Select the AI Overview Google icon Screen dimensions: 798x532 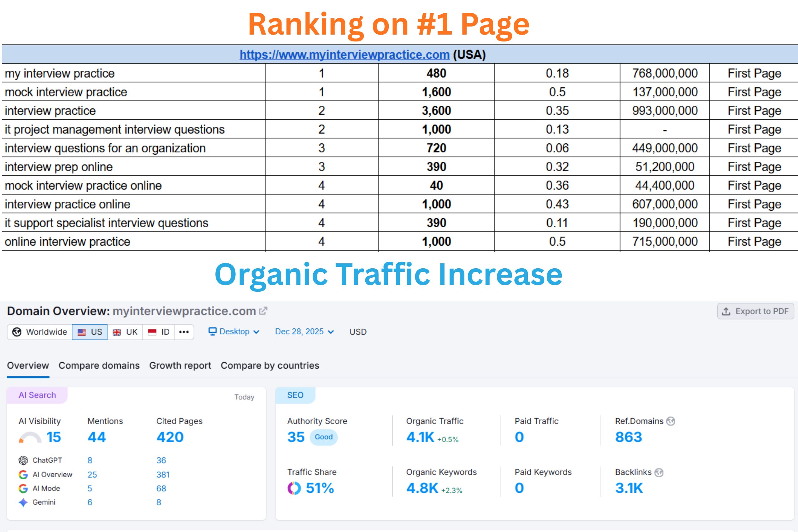point(23,474)
